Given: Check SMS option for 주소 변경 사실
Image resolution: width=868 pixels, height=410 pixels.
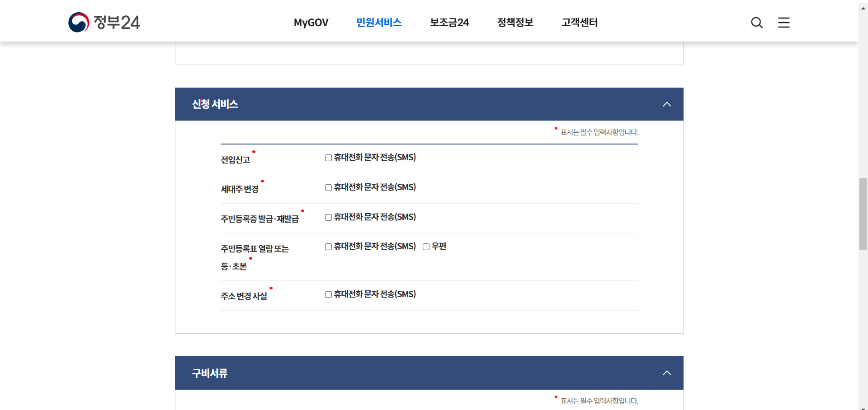Looking at the screenshot, I should (x=328, y=294).
